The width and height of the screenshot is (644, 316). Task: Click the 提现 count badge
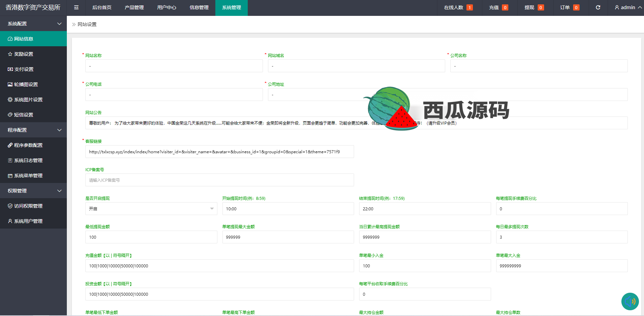(541, 7)
